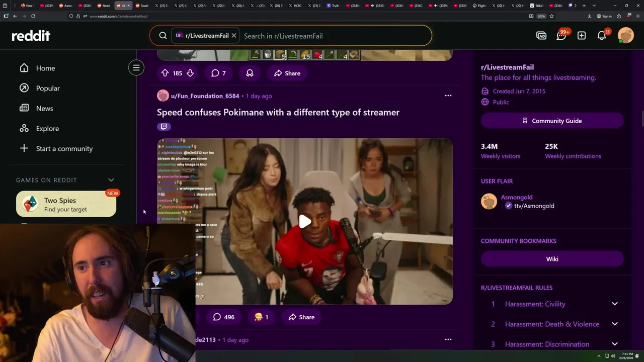The height and width of the screenshot is (362, 644).
Task: Open the user avatar profile menu
Action: [626, 36]
